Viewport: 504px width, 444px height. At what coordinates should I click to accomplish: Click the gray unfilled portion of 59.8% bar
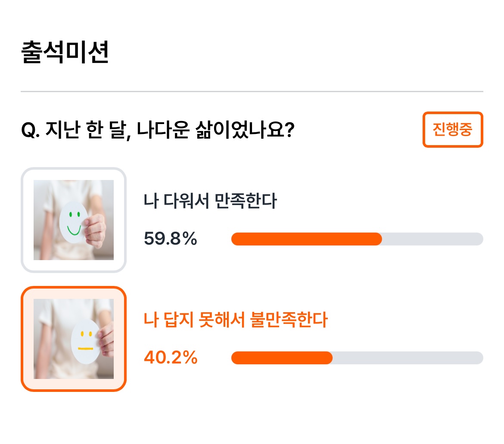point(432,239)
